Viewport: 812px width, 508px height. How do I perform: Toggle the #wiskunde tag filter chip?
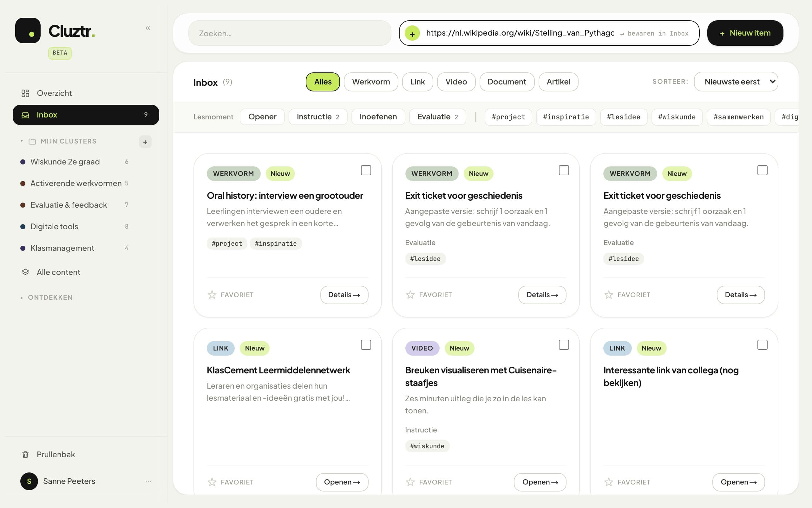(677, 117)
